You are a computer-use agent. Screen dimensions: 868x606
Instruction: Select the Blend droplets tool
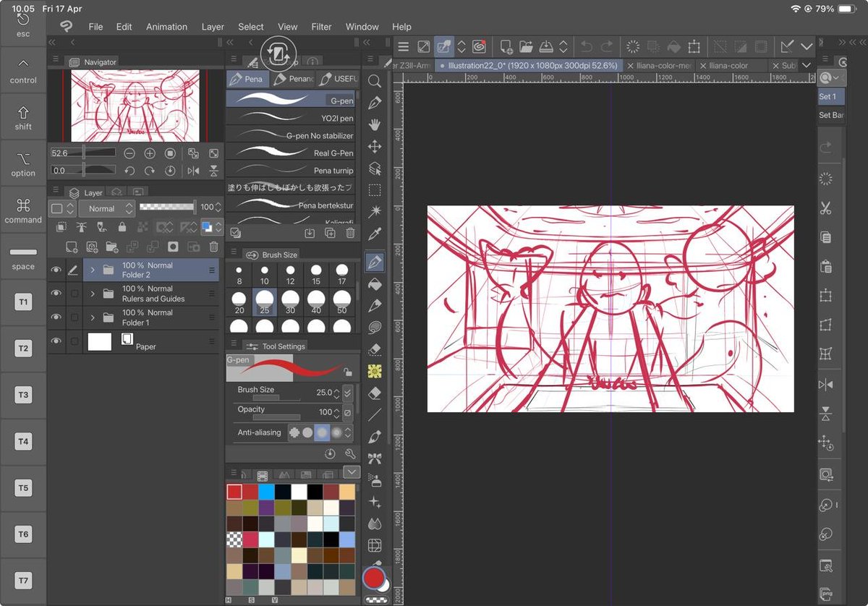click(375, 524)
